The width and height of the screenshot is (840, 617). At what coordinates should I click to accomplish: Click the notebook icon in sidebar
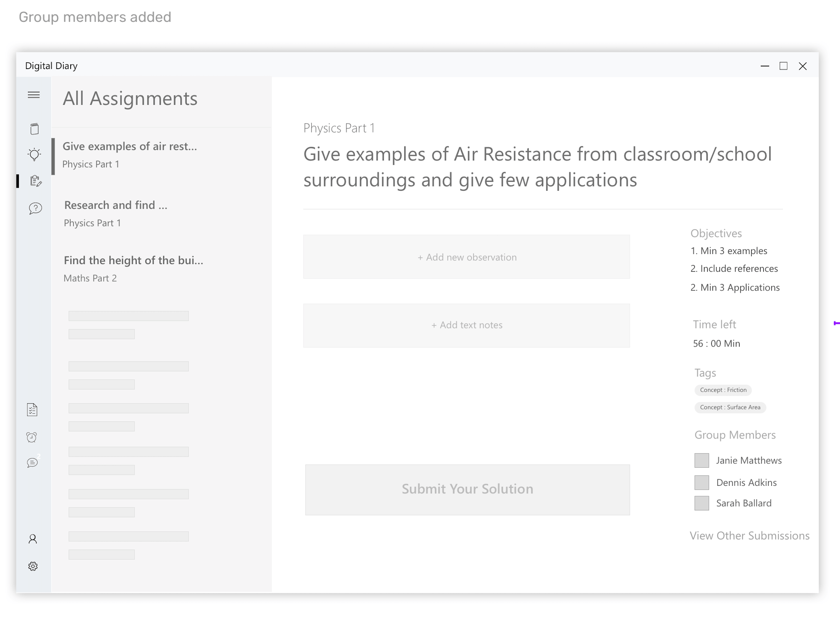(34, 129)
